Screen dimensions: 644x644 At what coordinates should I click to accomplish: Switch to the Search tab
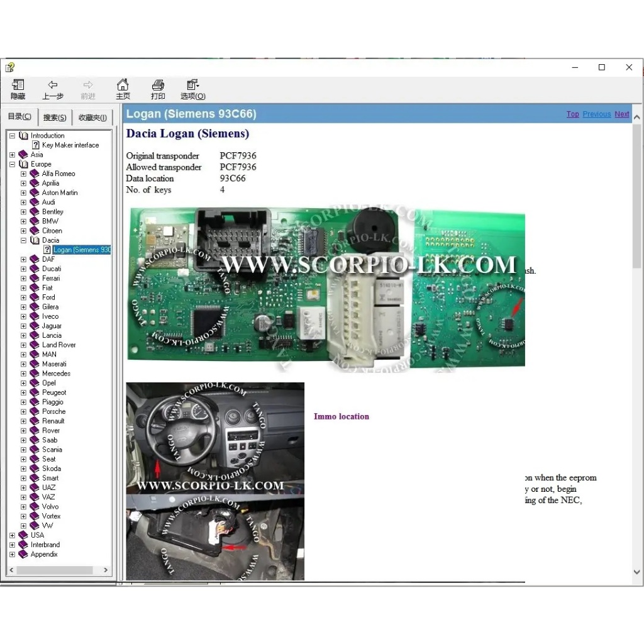click(x=55, y=118)
